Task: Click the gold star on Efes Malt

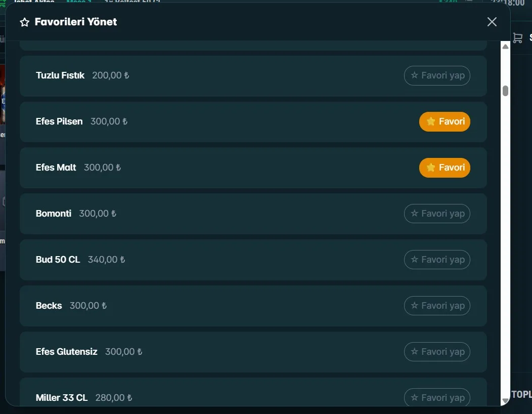Action: pos(430,168)
